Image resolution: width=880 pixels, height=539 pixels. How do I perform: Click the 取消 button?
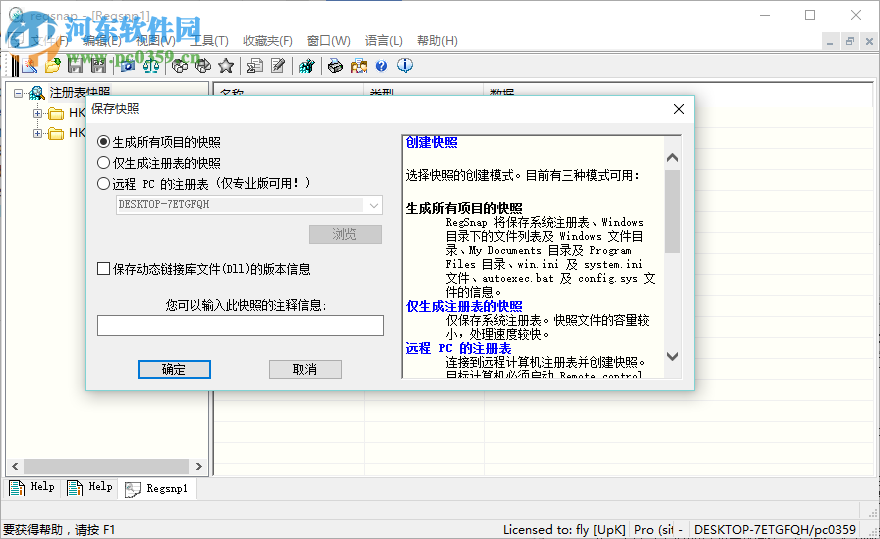(x=305, y=369)
